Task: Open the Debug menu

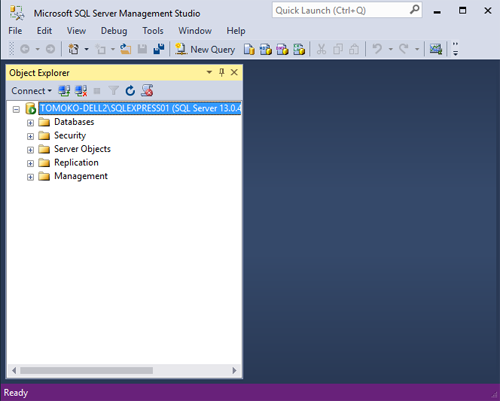Action: (114, 31)
